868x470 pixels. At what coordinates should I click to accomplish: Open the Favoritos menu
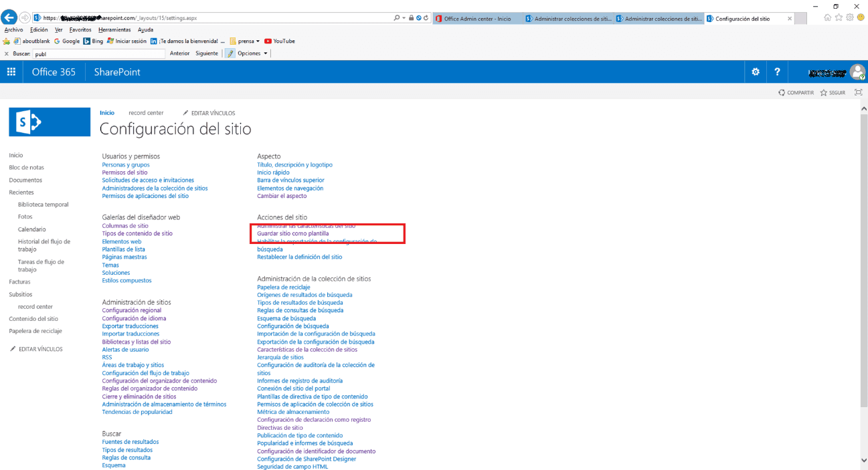[x=80, y=30]
